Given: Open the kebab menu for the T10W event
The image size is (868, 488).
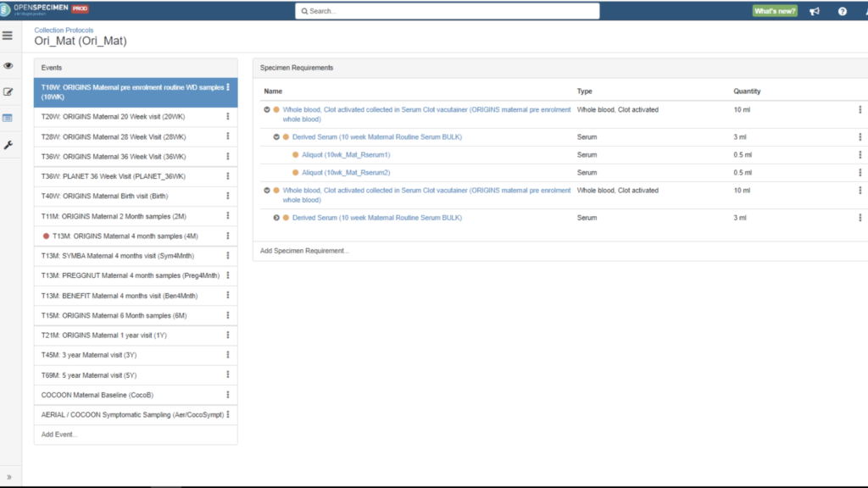Looking at the screenshot, I should (x=226, y=86).
